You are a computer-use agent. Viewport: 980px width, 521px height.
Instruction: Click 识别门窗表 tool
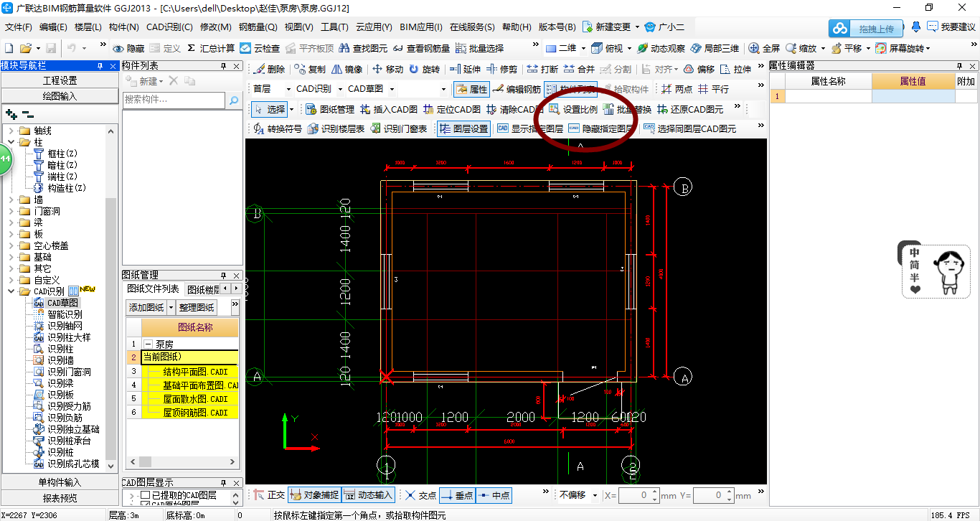pos(398,129)
